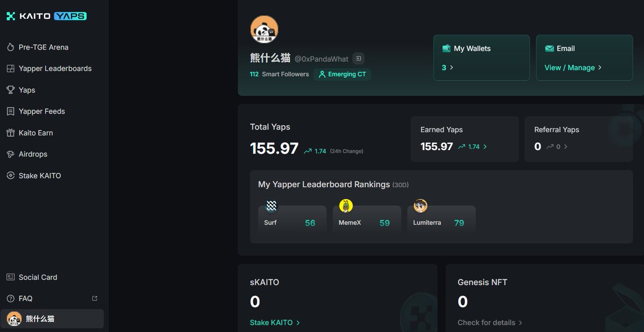The image size is (644, 332).
Task: Click the FAQ question mark icon
Action: (10, 298)
